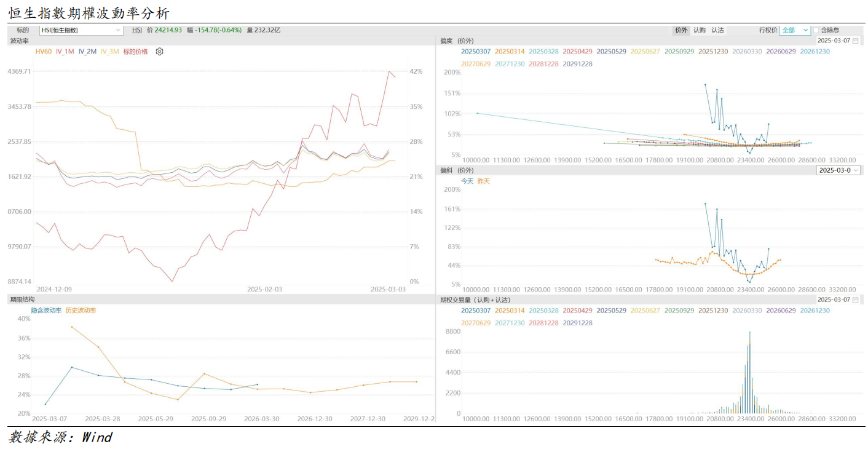Toggle 20271230 expiry in 偏度 legend

pos(510,64)
